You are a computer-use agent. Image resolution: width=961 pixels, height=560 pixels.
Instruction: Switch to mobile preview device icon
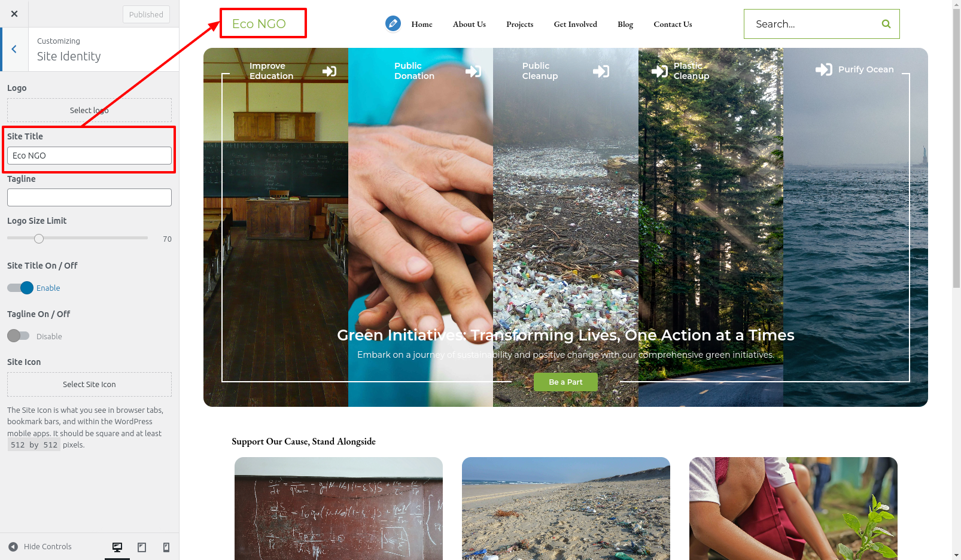[x=166, y=547]
